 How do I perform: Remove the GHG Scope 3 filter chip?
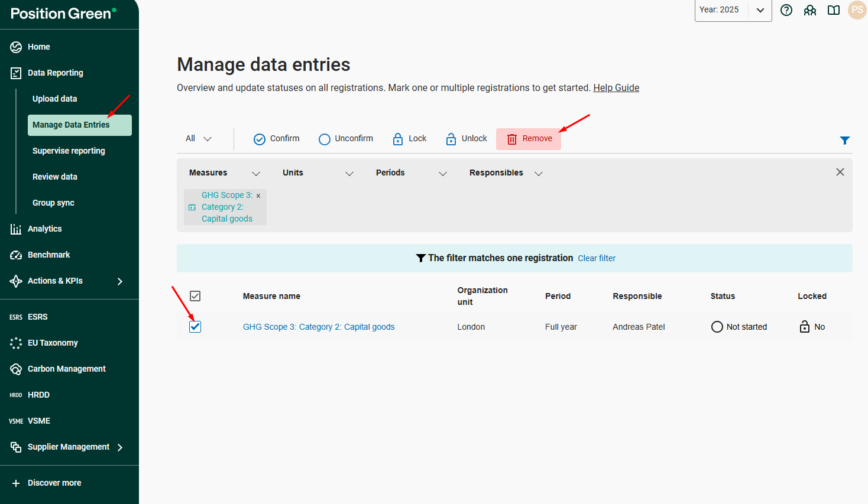pyautogui.click(x=258, y=196)
